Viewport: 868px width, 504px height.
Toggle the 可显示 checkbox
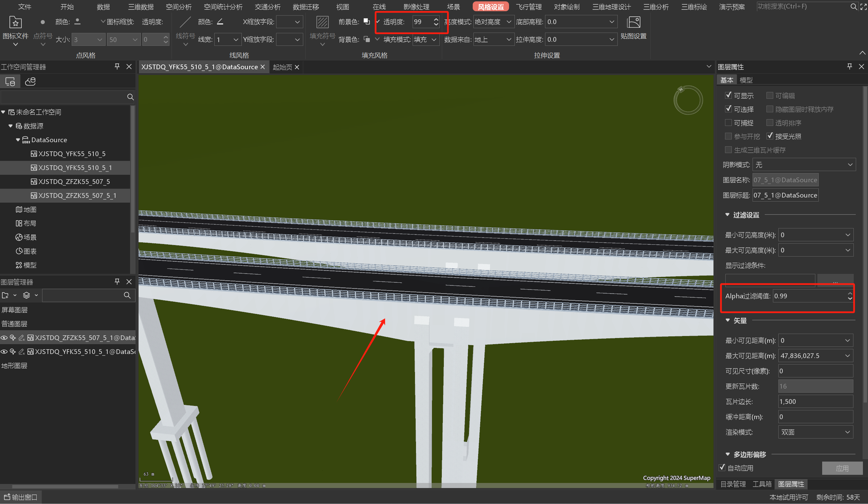728,95
